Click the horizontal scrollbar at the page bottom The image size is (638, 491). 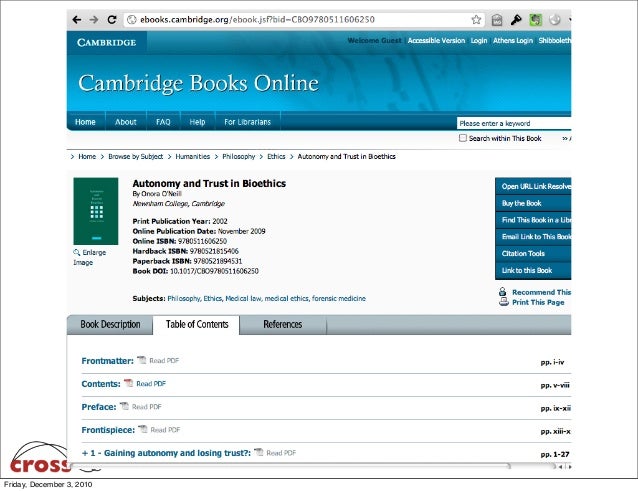coord(290,466)
